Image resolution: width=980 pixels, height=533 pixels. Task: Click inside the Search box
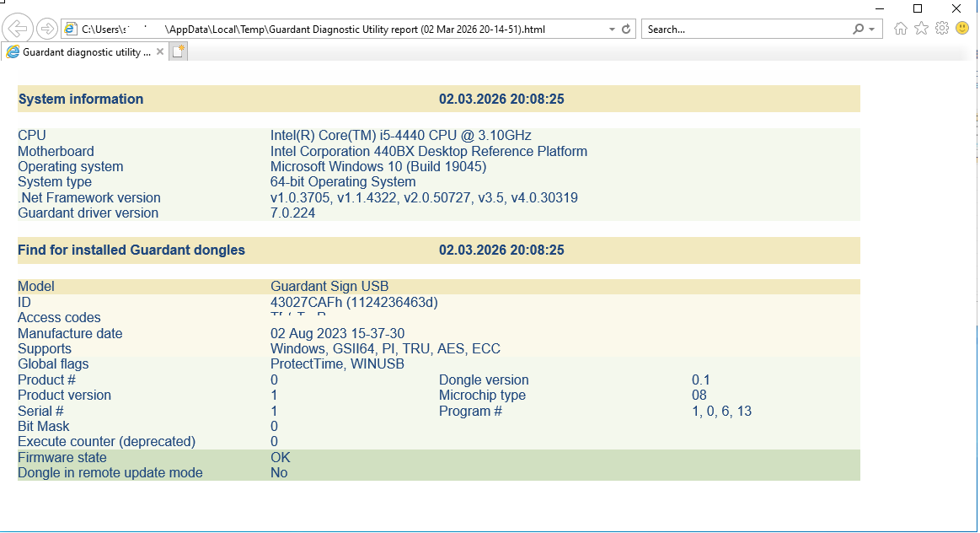coord(742,29)
